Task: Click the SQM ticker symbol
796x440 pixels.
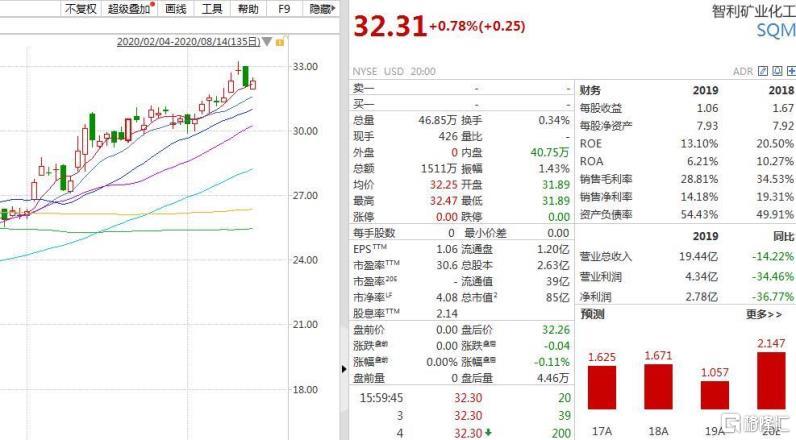Action: (x=776, y=30)
